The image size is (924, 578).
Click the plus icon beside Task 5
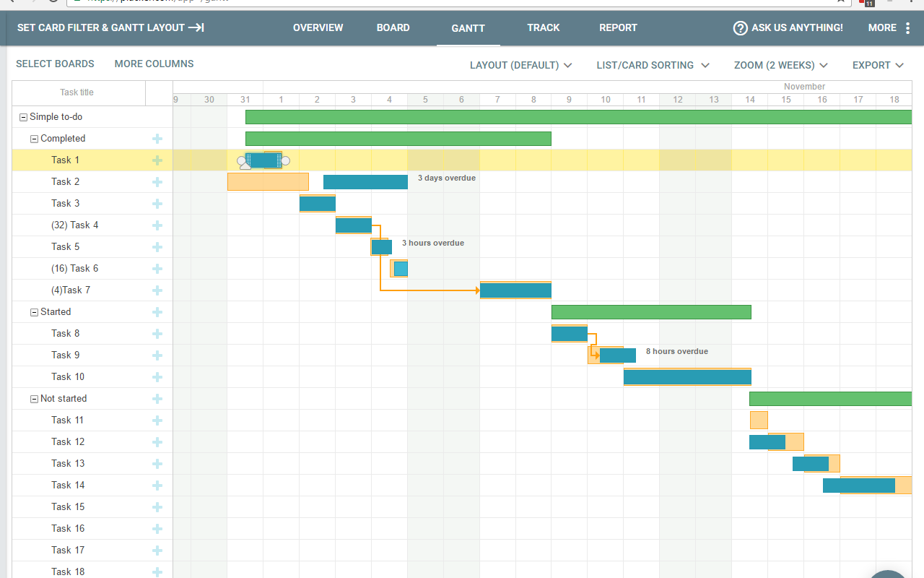[x=157, y=247]
